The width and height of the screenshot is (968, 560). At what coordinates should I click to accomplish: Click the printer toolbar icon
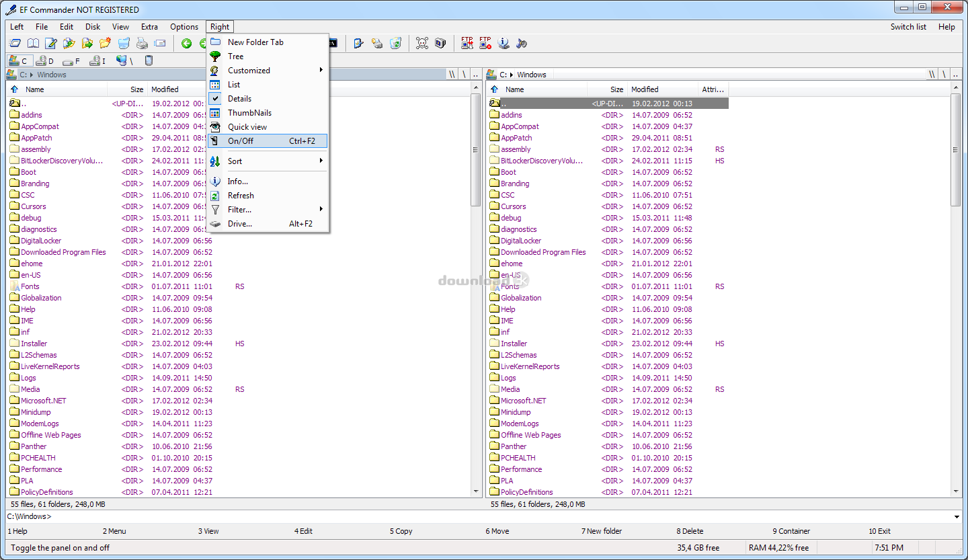click(x=142, y=43)
